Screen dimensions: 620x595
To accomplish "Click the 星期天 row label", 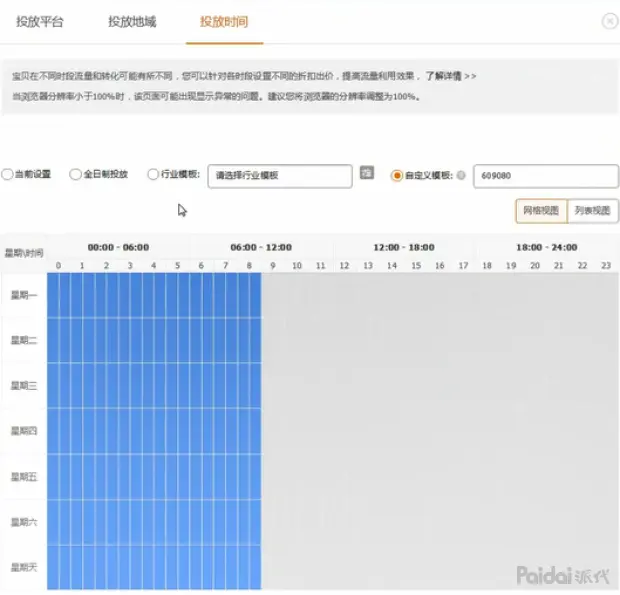I will tap(24, 568).
